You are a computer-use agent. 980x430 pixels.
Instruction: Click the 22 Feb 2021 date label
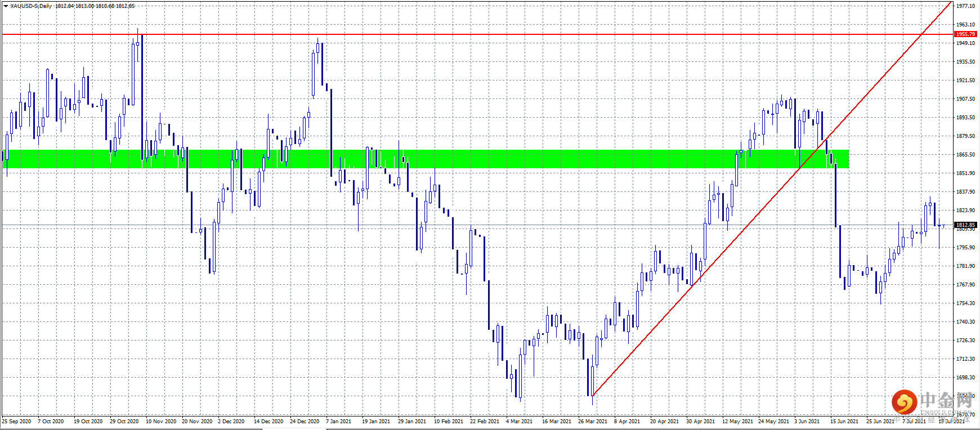point(485,422)
